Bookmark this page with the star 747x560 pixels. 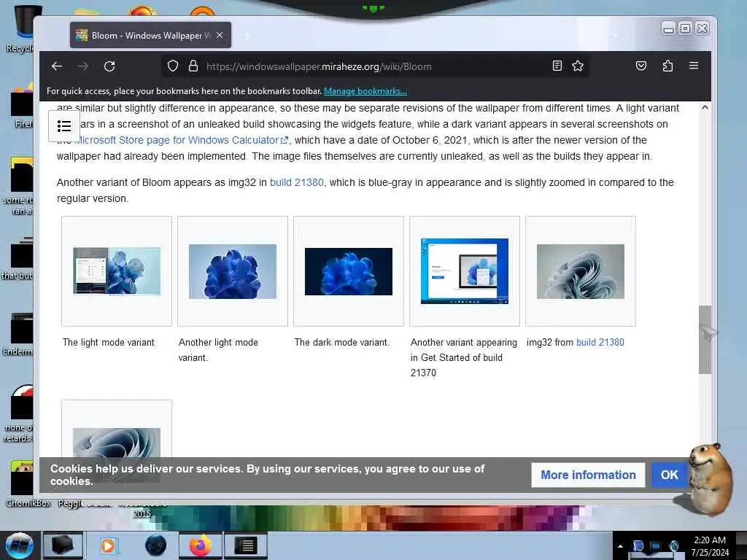[x=578, y=66]
